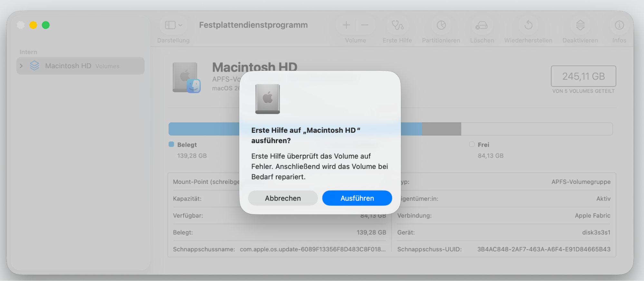
Task: Click the Macintosh HD drive icon with Finder badge
Action: pyautogui.click(x=187, y=77)
